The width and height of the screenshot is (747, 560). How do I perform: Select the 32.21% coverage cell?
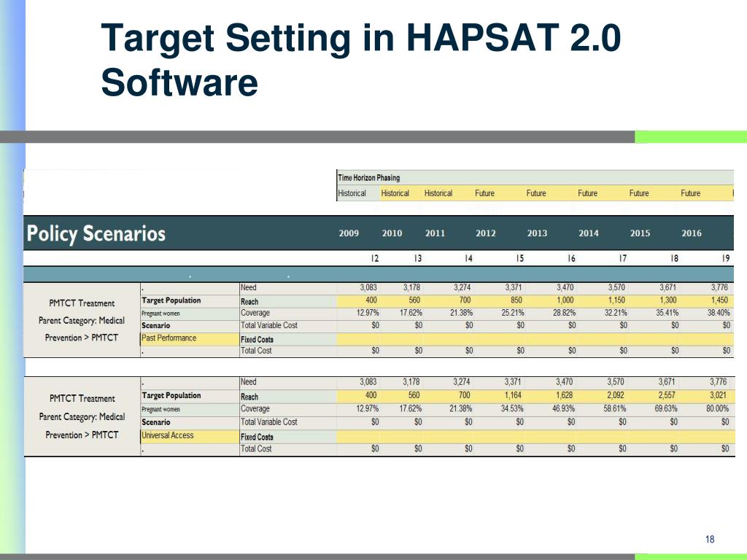pyautogui.click(x=616, y=313)
